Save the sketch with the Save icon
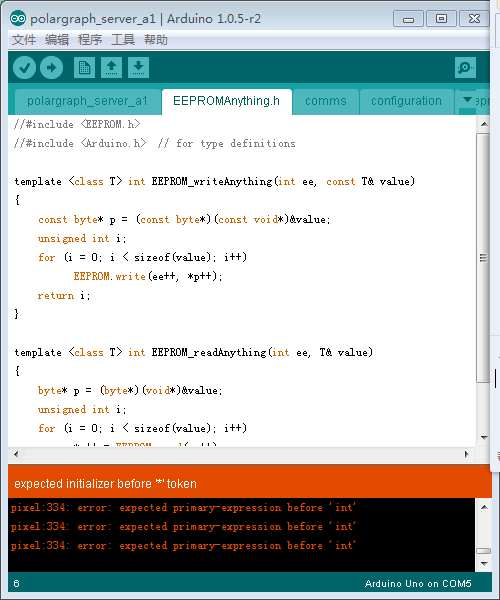This screenshot has height=600, width=500. [x=138, y=68]
